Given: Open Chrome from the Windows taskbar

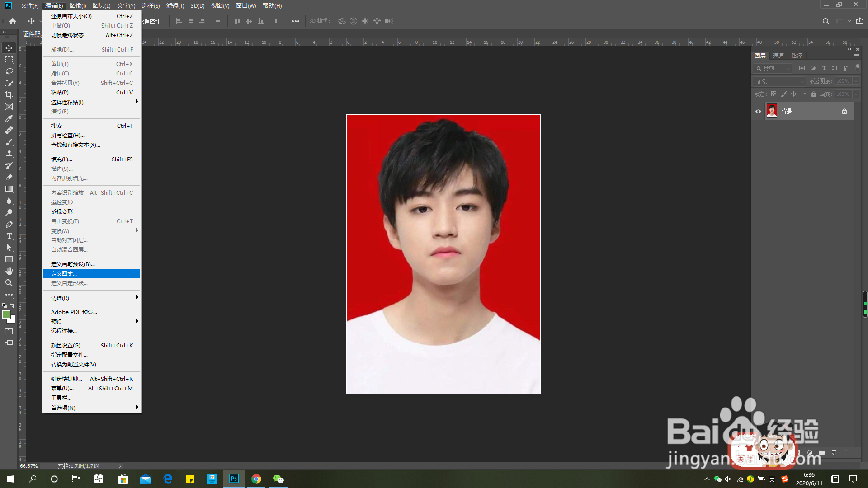Looking at the screenshot, I should (x=256, y=479).
